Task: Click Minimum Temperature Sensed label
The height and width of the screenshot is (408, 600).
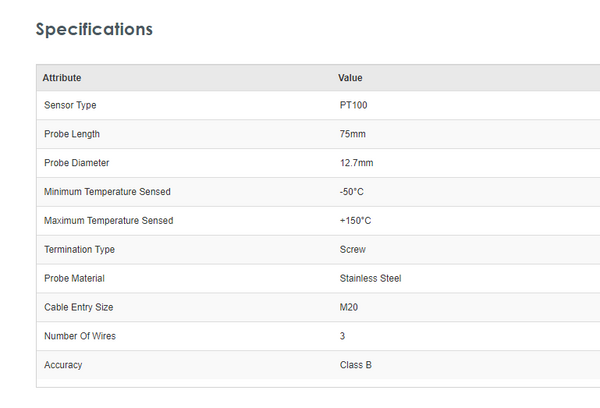Action: (107, 192)
